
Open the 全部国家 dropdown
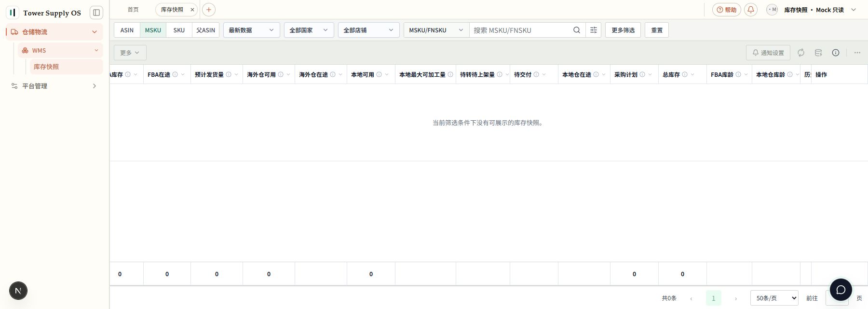309,30
